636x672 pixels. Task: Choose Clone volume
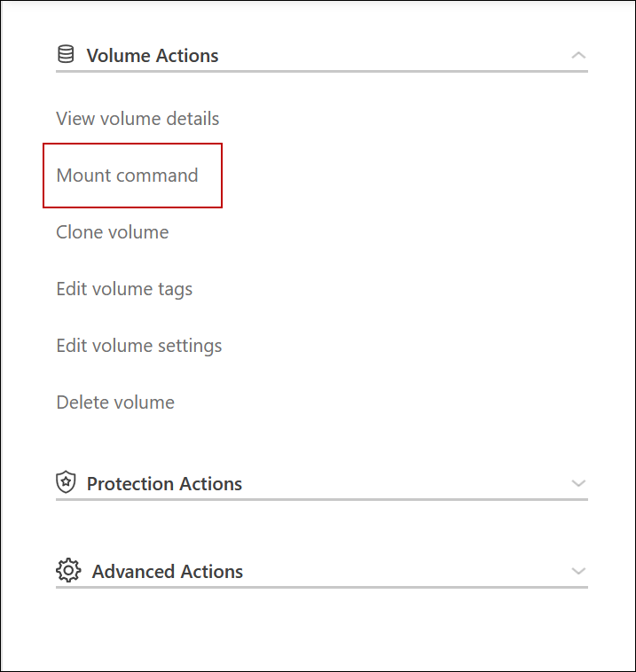(113, 232)
